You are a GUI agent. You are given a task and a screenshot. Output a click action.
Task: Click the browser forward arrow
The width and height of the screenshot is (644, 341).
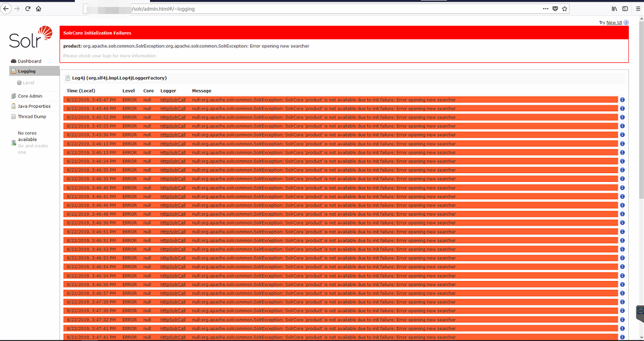click(17, 9)
